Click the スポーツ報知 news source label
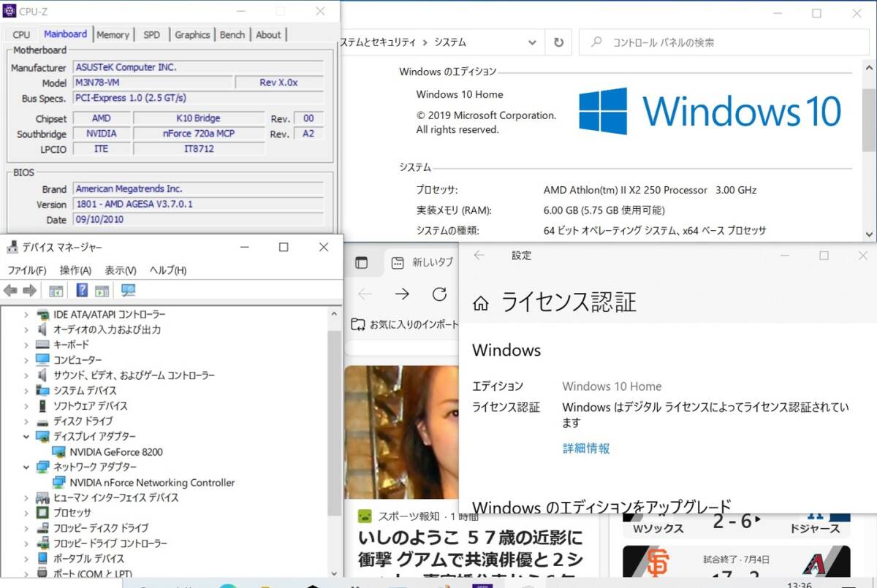The image size is (877, 588). click(409, 516)
